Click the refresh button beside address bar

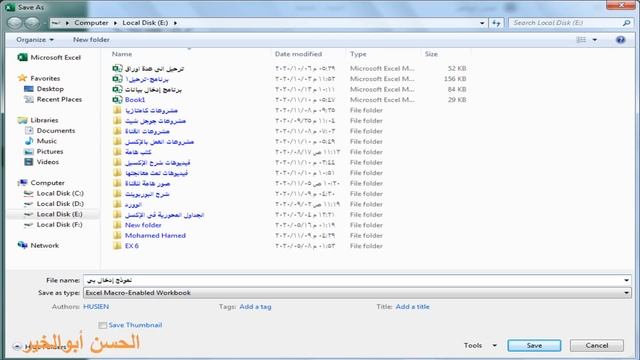pos(496,23)
